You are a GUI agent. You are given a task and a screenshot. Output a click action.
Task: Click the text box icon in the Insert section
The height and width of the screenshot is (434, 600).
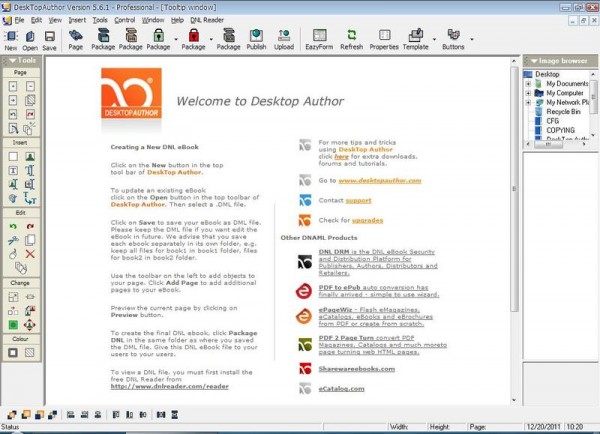point(13,171)
